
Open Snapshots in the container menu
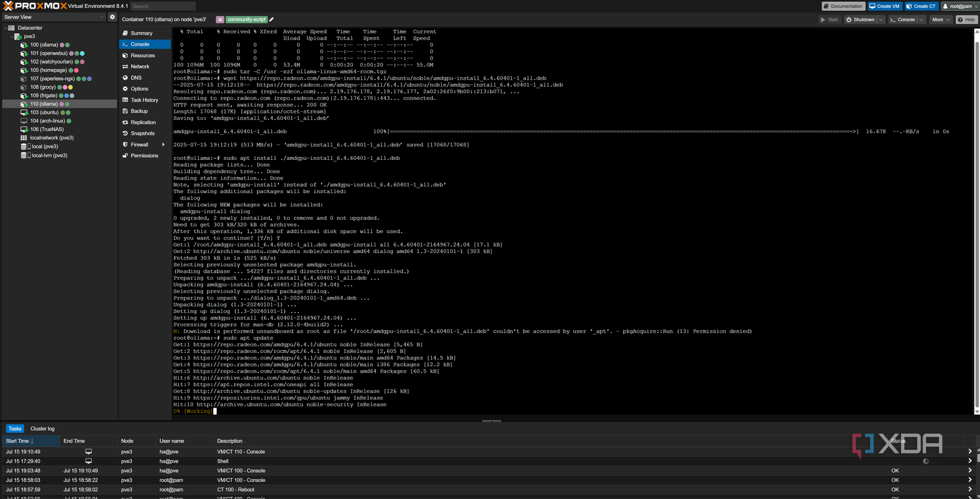[x=143, y=134]
